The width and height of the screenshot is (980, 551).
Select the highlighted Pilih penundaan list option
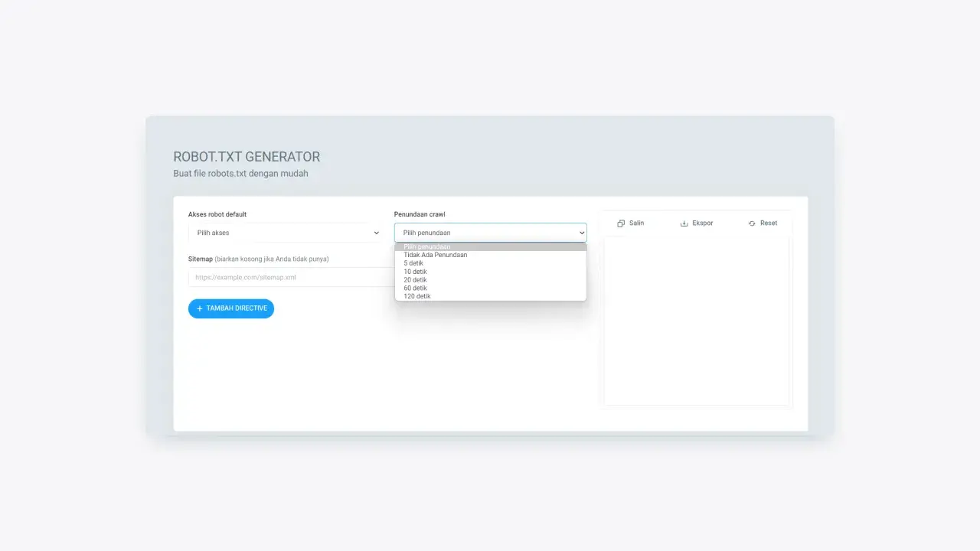click(x=490, y=247)
